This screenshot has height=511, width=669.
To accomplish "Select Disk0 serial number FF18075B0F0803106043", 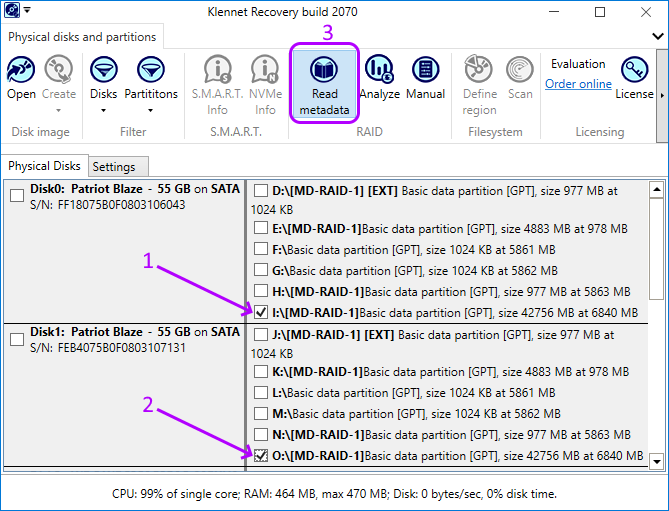I will point(108,205).
